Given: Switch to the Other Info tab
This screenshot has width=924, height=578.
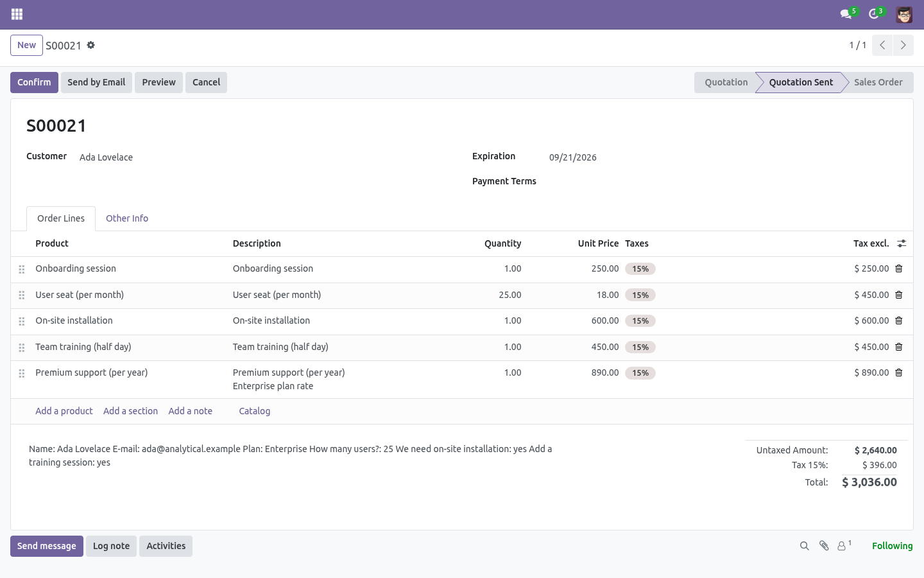Looking at the screenshot, I should point(127,218).
